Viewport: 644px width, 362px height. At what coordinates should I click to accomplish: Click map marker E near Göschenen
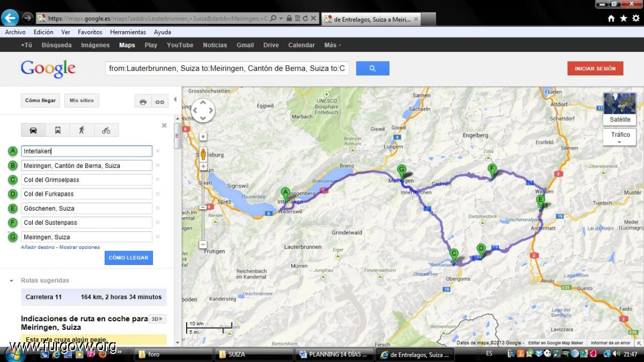coord(540,202)
